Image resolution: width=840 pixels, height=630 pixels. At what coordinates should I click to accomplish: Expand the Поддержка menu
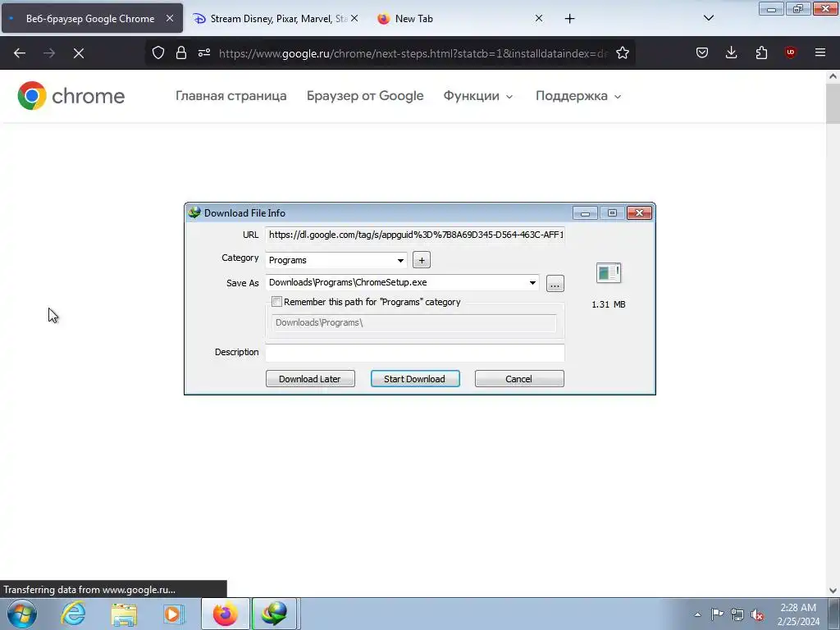[x=578, y=96]
